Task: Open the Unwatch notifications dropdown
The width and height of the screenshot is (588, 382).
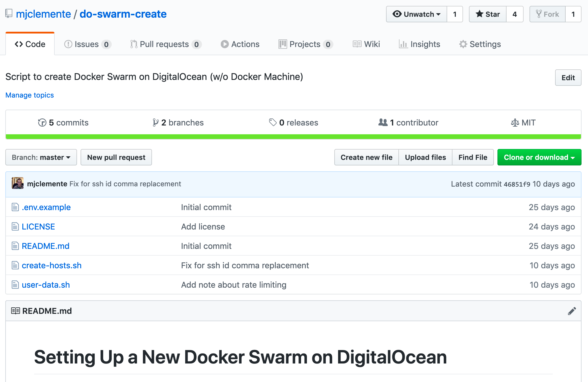Action: 416,14
